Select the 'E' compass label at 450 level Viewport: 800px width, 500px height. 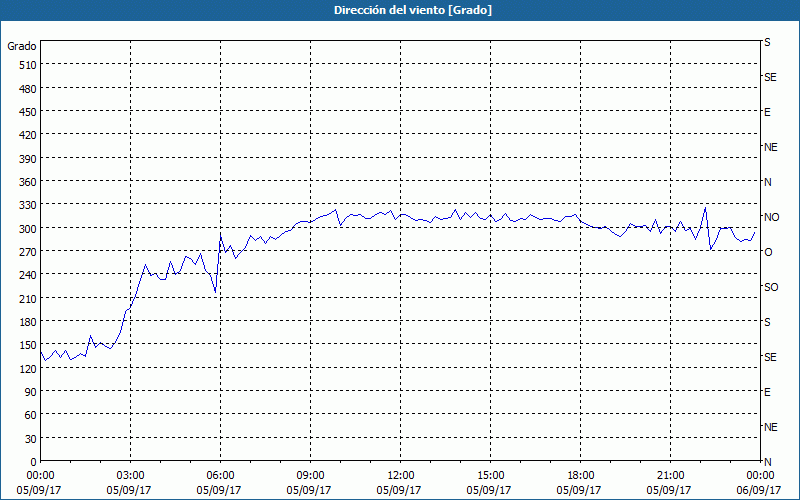(x=767, y=112)
